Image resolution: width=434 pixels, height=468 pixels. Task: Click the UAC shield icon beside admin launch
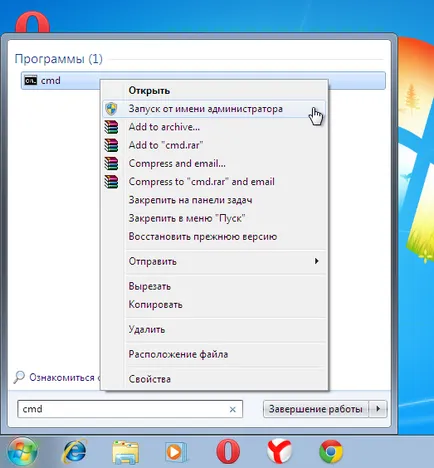coord(111,109)
